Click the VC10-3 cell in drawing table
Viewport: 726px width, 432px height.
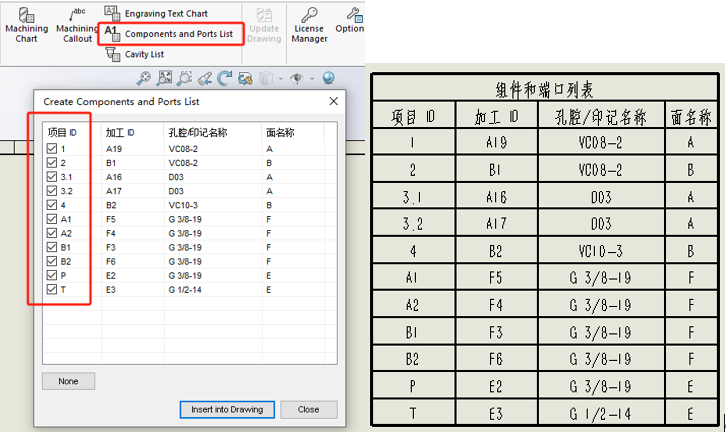coord(601,251)
